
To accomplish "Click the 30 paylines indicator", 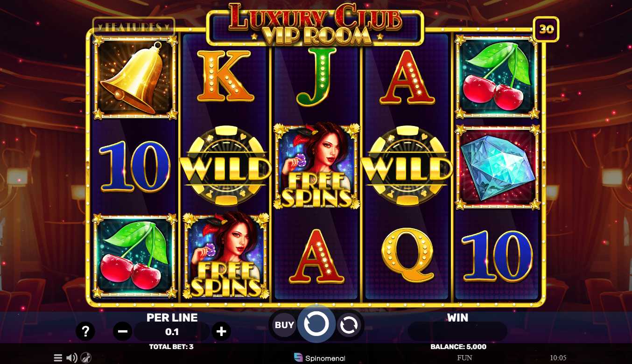I will pyautogui.click(x=546, y=29).
